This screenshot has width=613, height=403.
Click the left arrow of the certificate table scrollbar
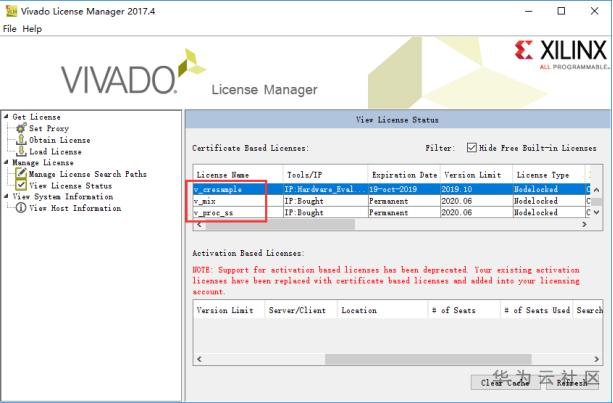tap(199, 224)
